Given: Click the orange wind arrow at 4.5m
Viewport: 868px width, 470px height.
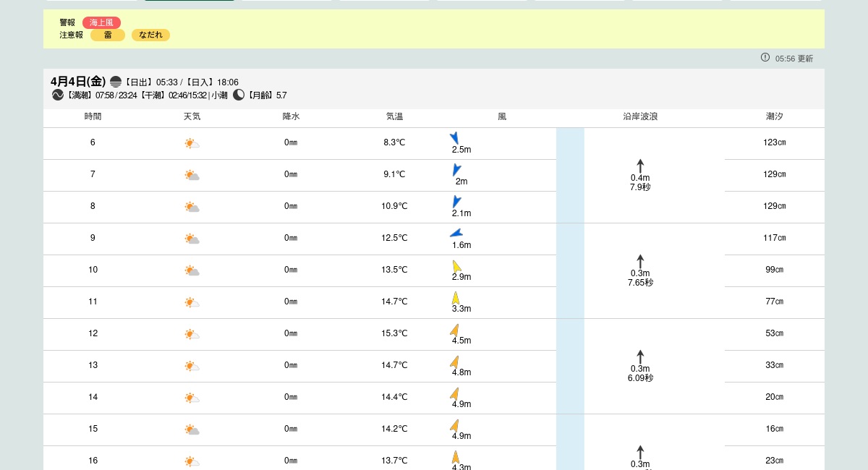Looking at the screenshot, I should [x=454, y=329].
